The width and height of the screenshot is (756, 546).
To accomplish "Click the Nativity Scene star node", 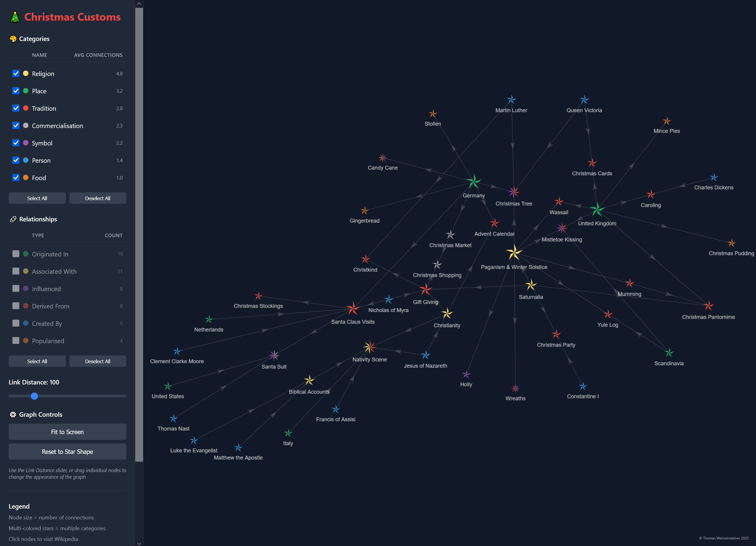I will pyautogui.click(x=369, y=347).
